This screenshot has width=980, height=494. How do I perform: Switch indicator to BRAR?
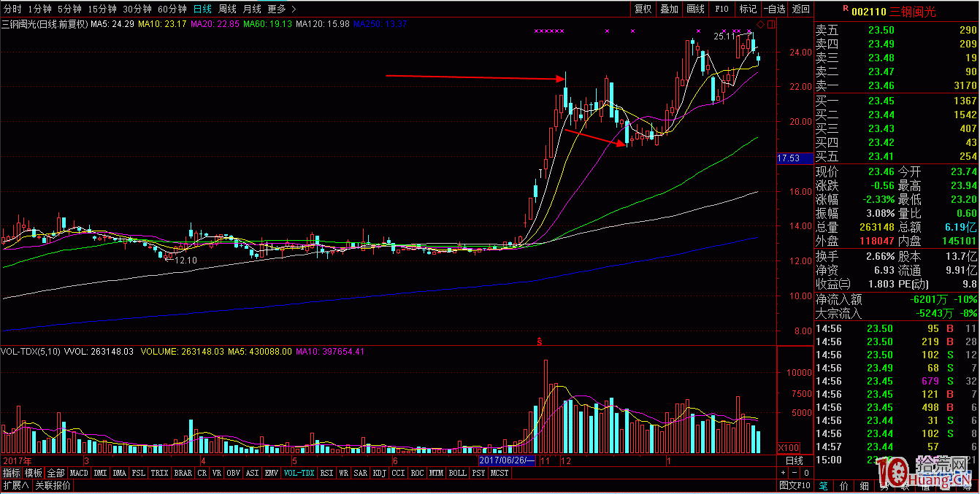pyautogui.click(x=183, y=473)
